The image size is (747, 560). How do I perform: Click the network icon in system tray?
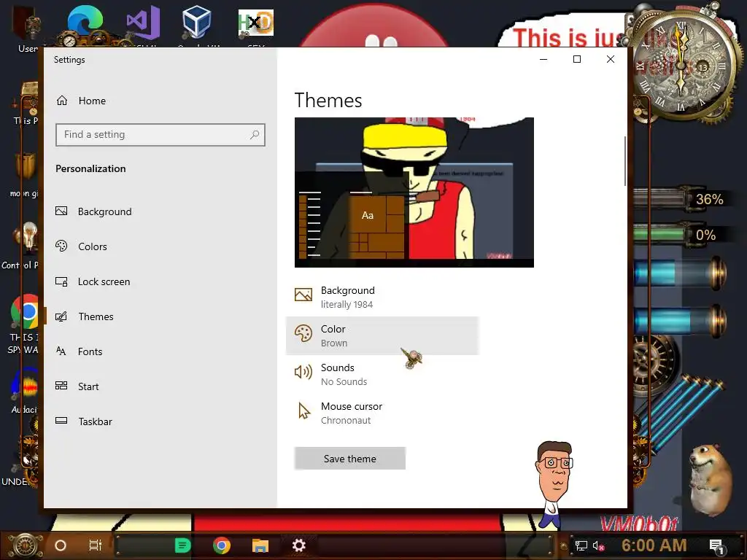click(x=581, y=545)
